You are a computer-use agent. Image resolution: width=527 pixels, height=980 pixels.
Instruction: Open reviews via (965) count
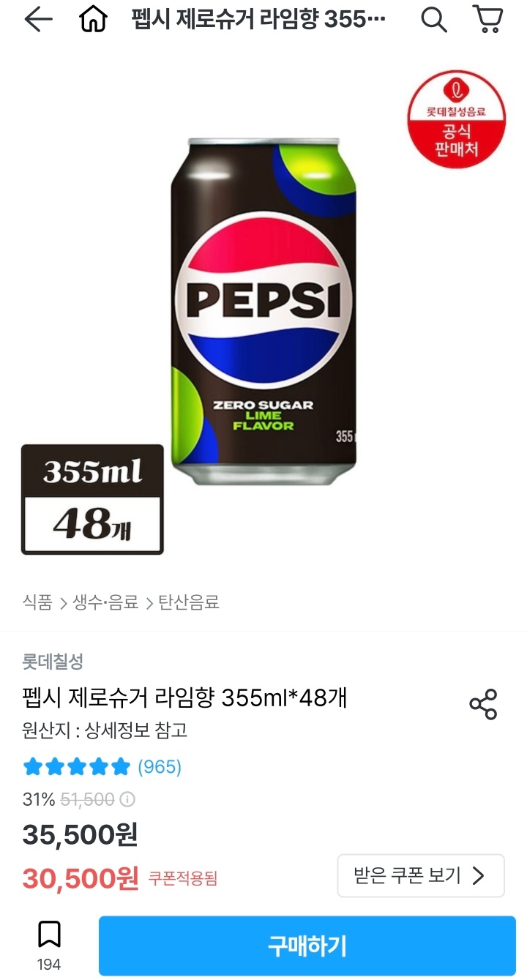(x=160, y=767)
